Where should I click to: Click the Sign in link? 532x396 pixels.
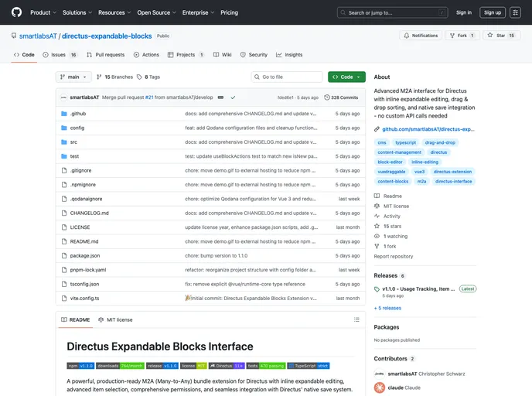(463, 12)
